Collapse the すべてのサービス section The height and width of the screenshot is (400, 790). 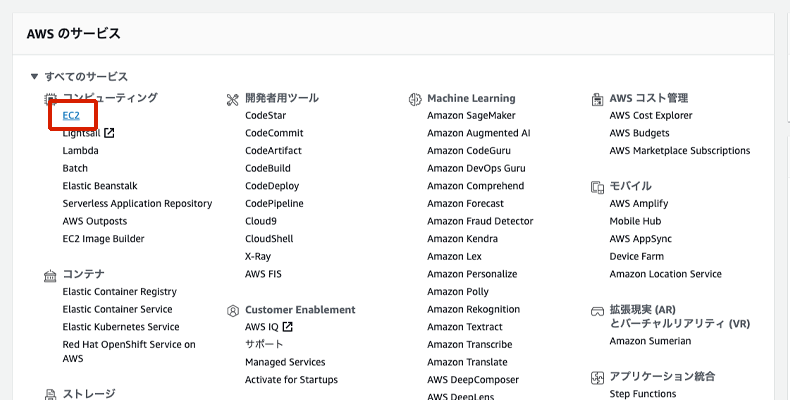pos(34,77)
